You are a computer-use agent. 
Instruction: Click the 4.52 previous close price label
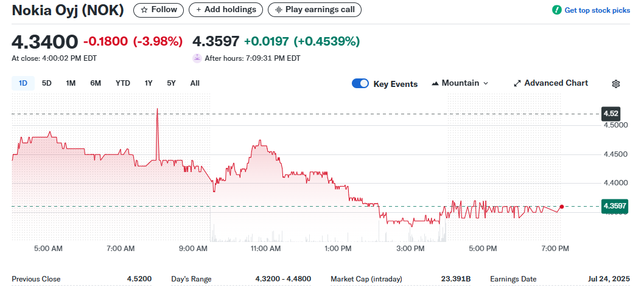click(611, 114)
